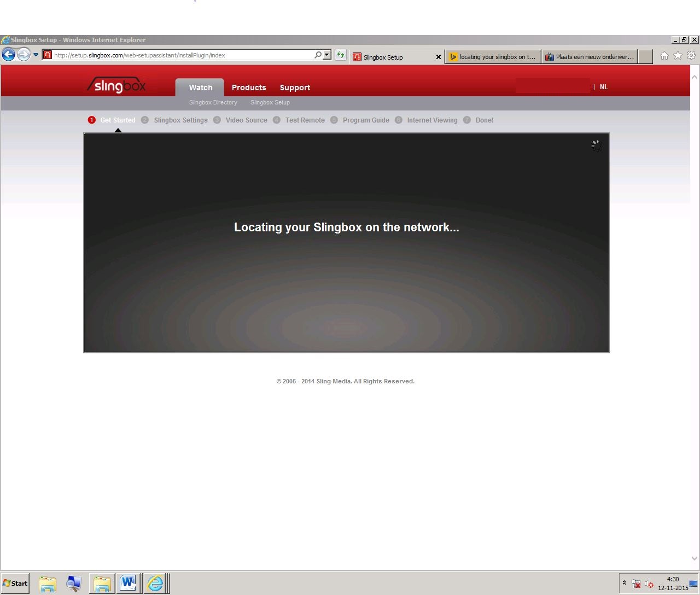The image size is (700, 595).
Task: Close the Slingbox Setup browser tab
Action: (438, 57)
